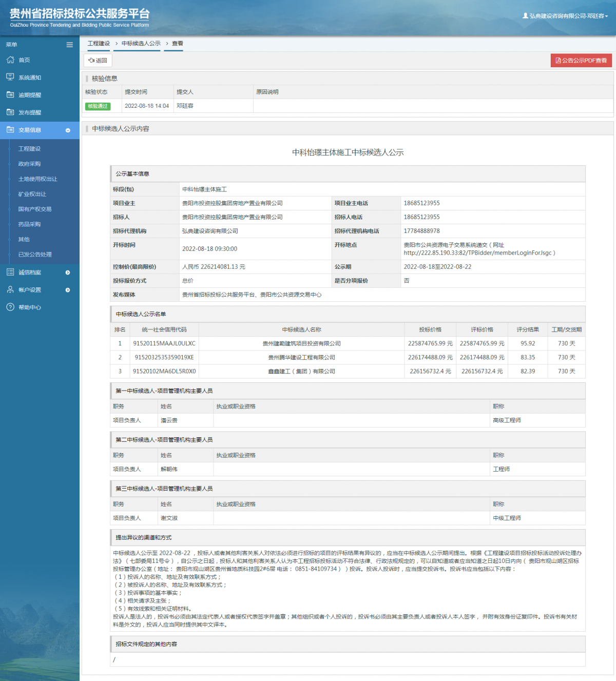The image size is (616, 681).
Task: Click the icon beside 逾期提醒
Action: 10,94
